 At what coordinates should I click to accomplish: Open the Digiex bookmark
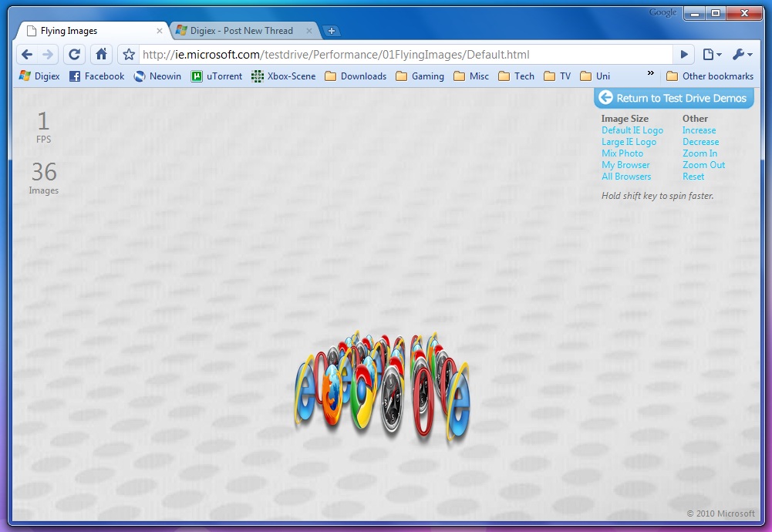pos(39,76)
